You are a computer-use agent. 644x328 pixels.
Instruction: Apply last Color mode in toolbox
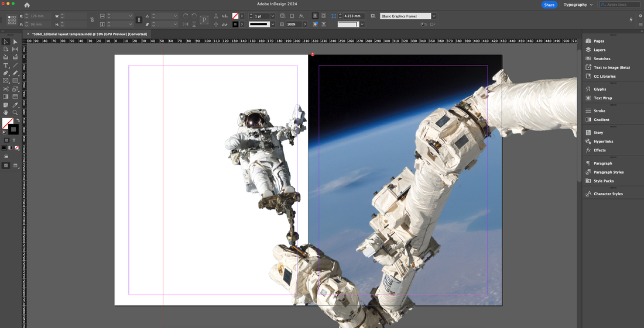tap(4, 147)
